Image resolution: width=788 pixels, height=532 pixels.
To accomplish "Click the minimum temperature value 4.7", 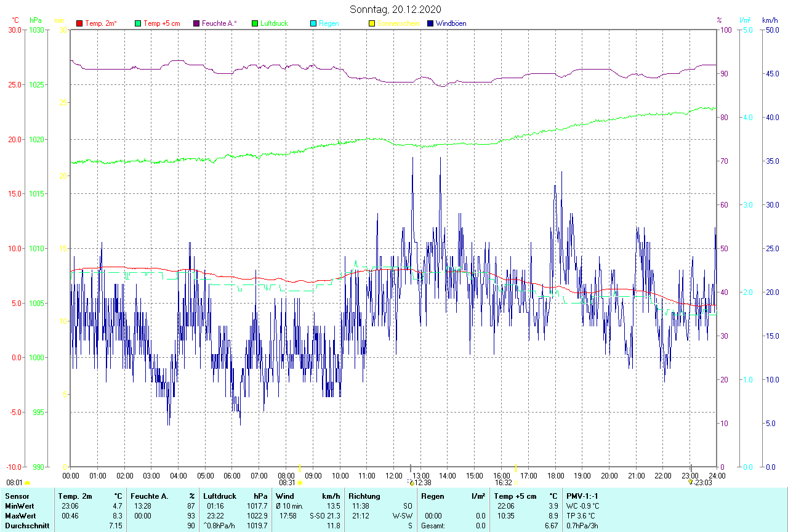I will coord(118,506).
